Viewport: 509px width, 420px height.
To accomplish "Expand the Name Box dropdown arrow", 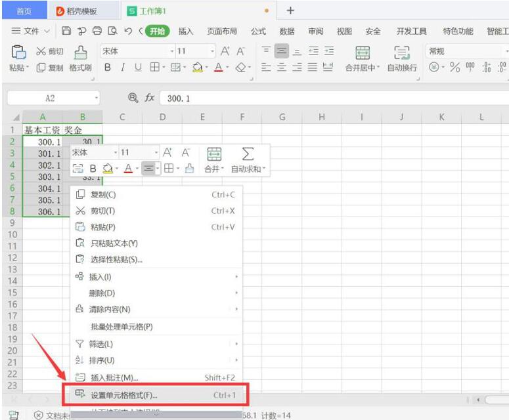I will [x=96, y=98].
